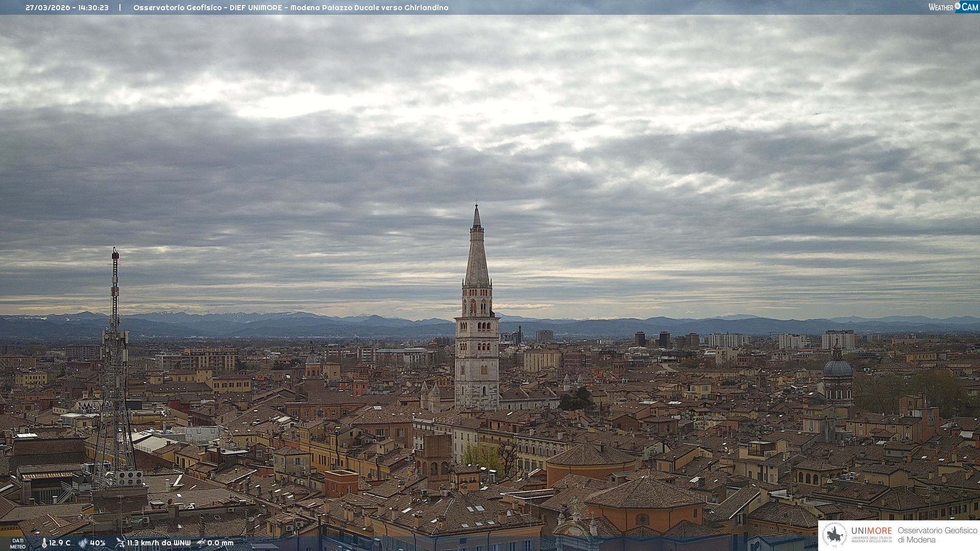This screenshot has height=551, width=980.
Task: Click the Osservatorio Geofisico DIEF UNIMORE title text
Action: [290, 8]
